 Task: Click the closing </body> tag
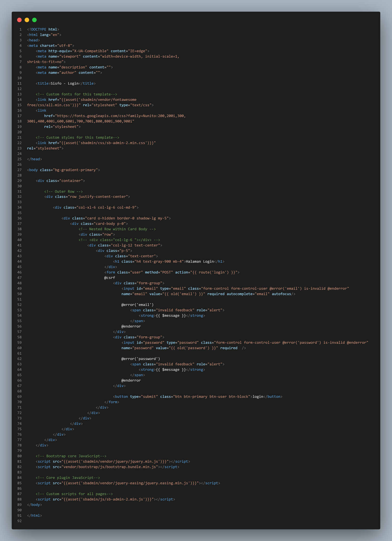click(x=35, y=504)
